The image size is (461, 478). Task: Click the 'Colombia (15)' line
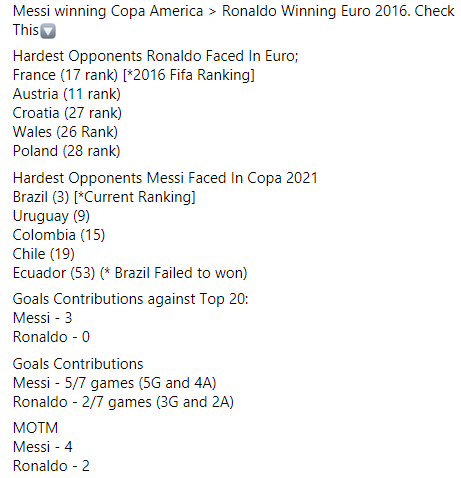pyautogui.click(x=59, y=235)
